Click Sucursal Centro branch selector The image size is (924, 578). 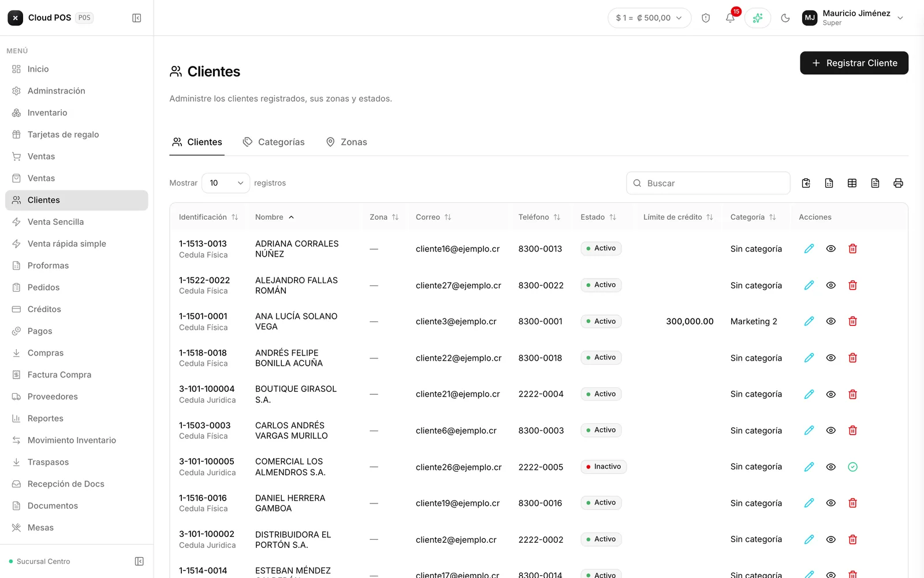pos(39,561)
